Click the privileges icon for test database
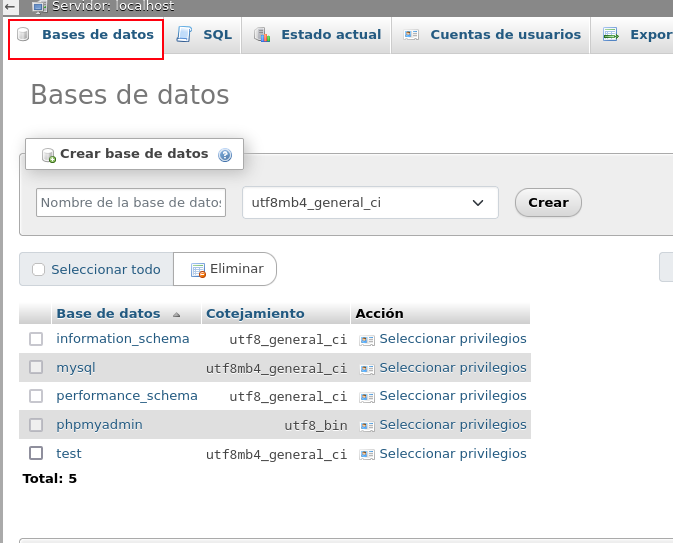This screenshot has width=673, height=543. click(366, 454)
